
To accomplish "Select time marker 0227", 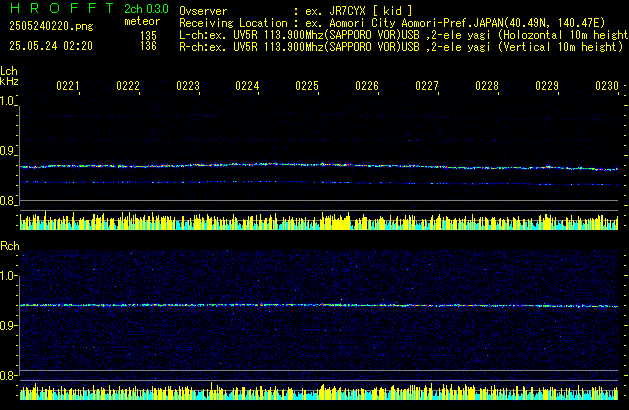I will point(427,86).
